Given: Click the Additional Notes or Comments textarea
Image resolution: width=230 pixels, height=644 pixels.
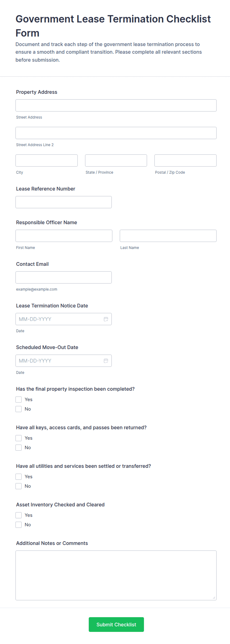Looking at the screenshot, I should click(116, 575).
